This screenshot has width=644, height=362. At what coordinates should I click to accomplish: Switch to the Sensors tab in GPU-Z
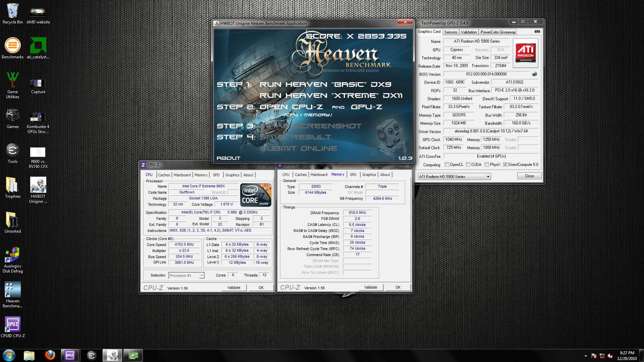(x=451, y=32)
